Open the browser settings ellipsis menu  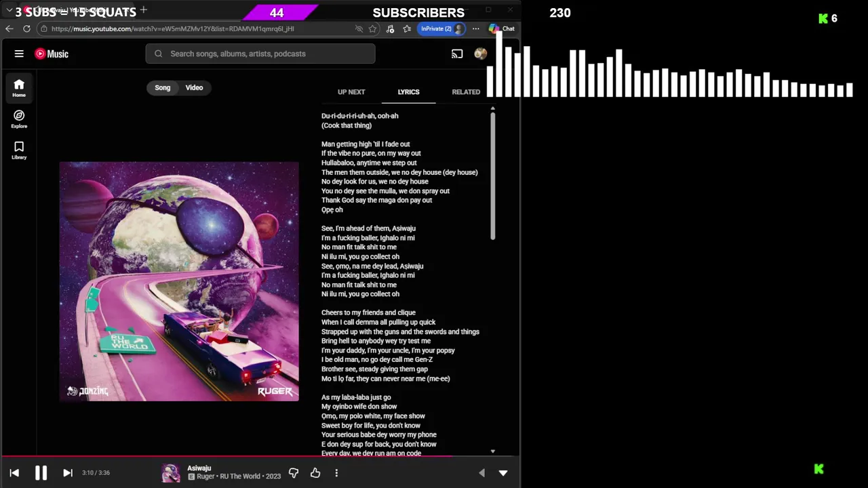pos(475,28)
